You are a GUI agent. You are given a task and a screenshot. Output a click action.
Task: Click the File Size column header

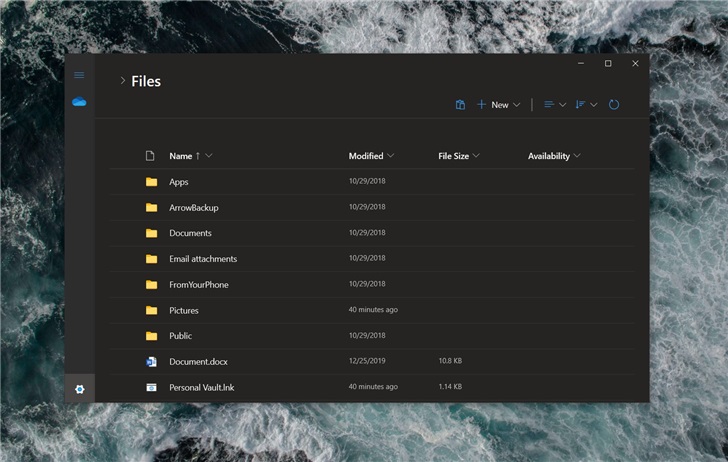(453, 156)
